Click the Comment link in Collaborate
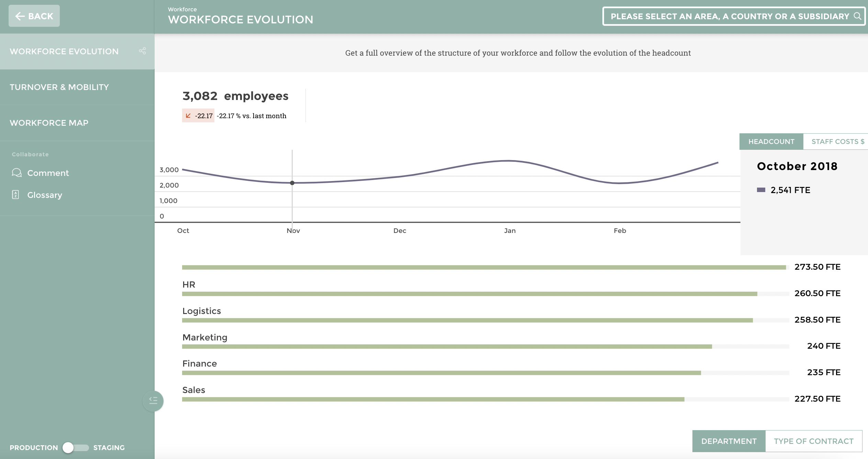The image size is (868, 459). tap(48, 173)
